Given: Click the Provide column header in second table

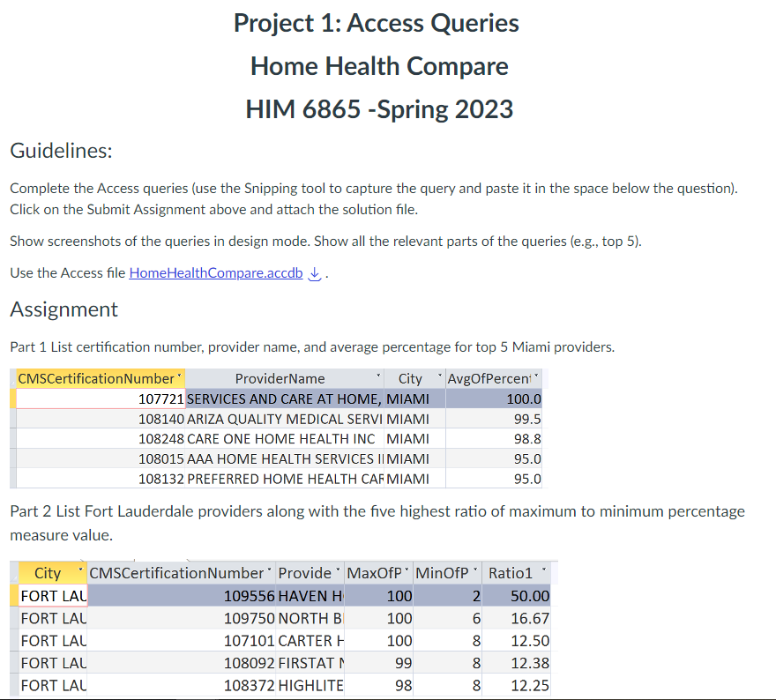Looking at the screenshot, I should pyautogui.click(x=305, y=573).
